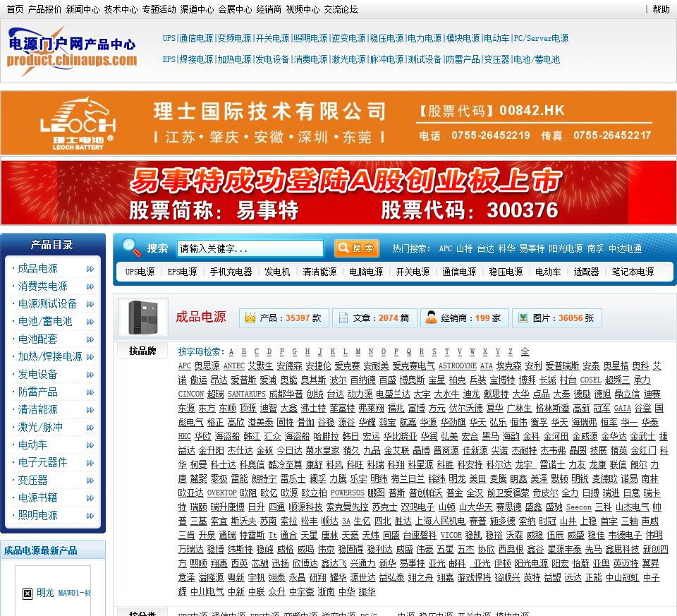
Task: Open 首页 in top navigation
Action: pos(15,9)
